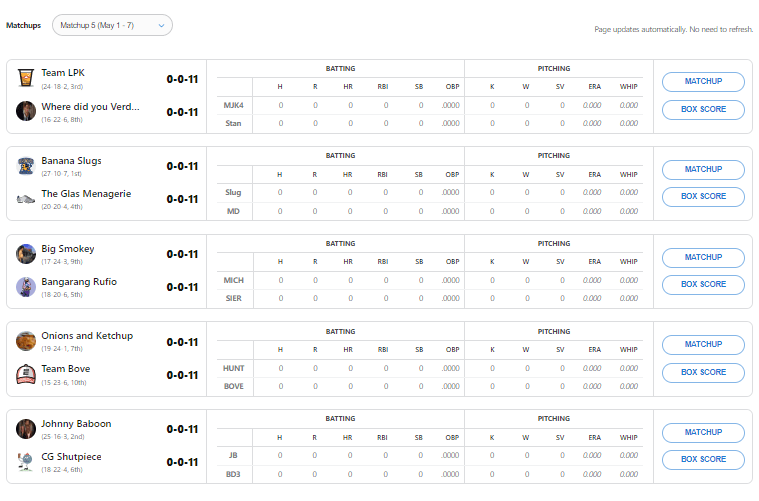The image size is (759, 501).
Task: Click the Where did you Verd... team avatar
Action: (x=26, y=111)
